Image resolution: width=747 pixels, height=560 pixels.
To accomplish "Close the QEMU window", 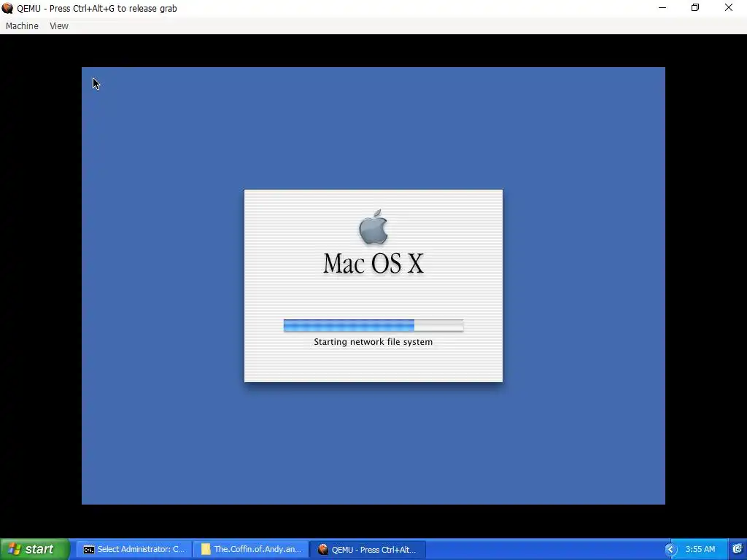I will 729,7.
